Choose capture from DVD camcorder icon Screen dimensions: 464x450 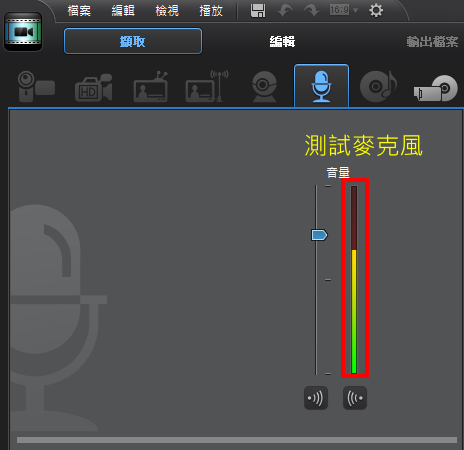436,88
